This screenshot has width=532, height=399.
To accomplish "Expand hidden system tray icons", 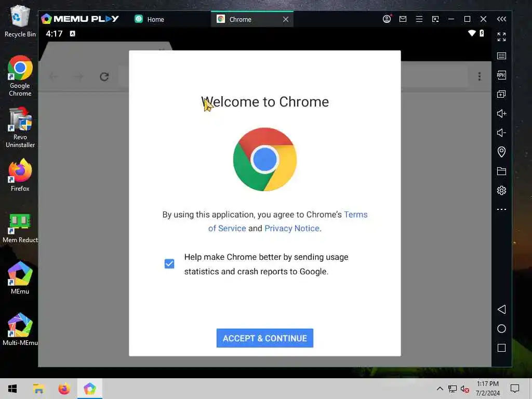I will (x=440, y=389).
